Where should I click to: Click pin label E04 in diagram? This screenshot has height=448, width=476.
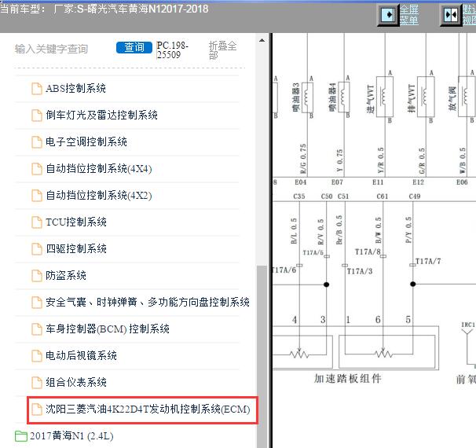tap(300, 182)
